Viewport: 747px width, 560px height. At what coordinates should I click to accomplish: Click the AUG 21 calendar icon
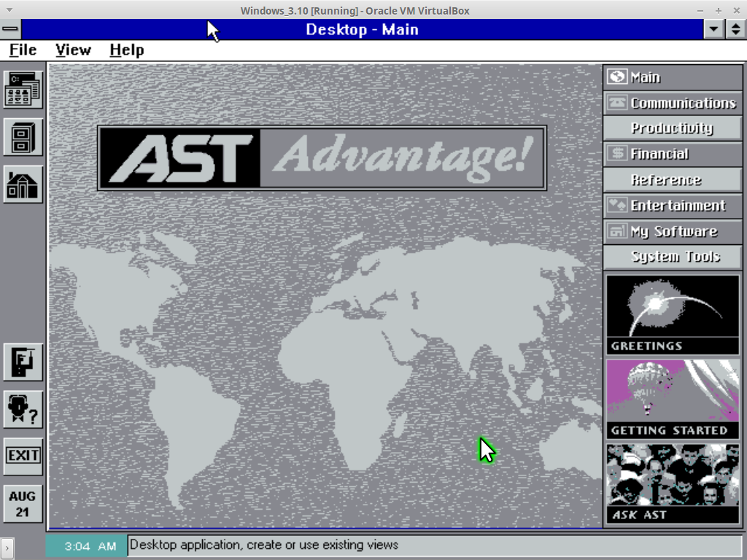[23, 504]
